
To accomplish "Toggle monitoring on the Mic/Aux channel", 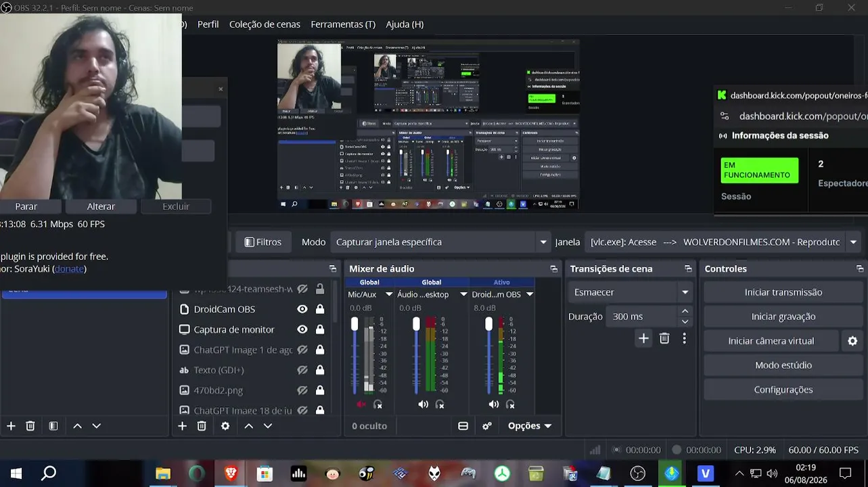I will [378, 404].
